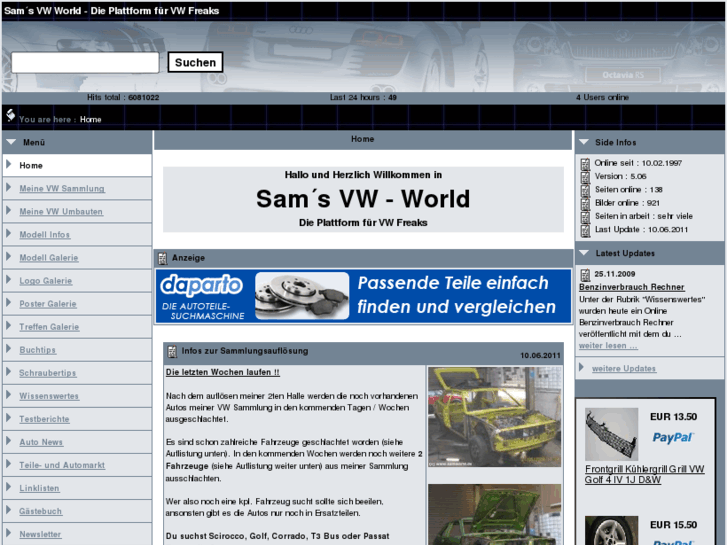
Task: Click the breadcrumb icon beside 'You are here'
Action: click(x=11, y=115)
